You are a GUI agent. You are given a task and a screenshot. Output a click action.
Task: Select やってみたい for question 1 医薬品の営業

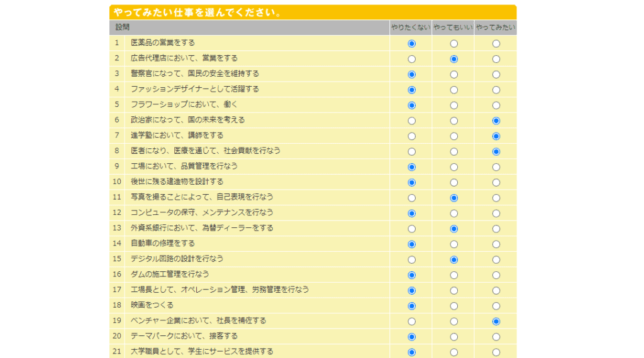point(496,43)
